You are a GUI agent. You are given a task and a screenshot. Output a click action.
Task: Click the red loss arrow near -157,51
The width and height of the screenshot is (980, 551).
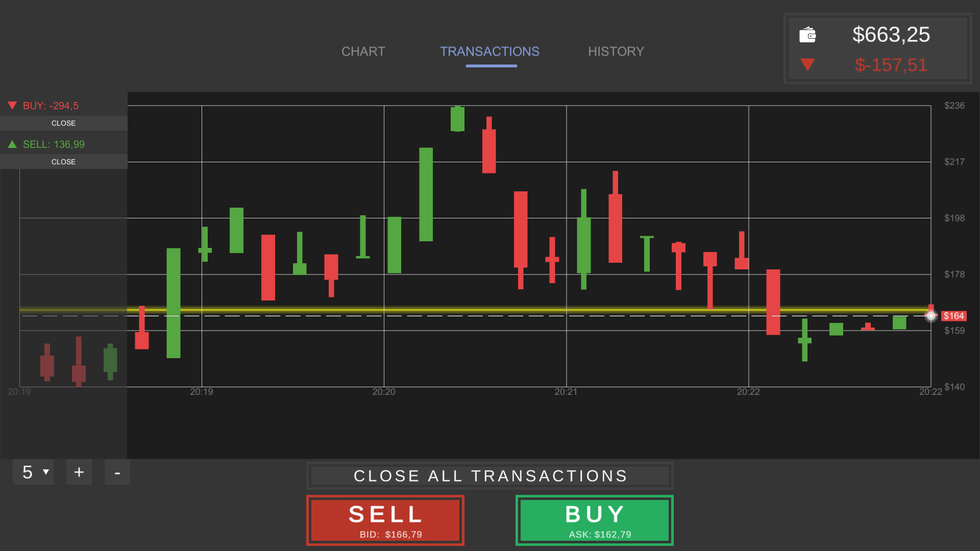click(807, 65)
